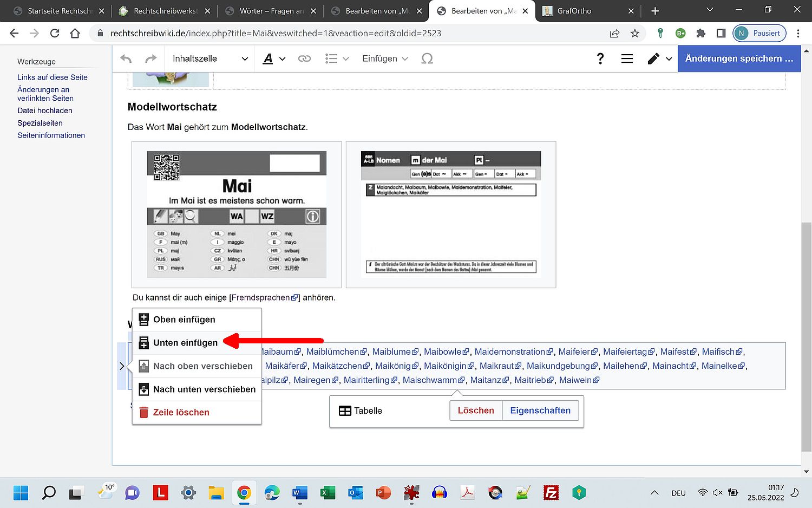The width and height of the screenshot is (812, 508).
Task: Click the redo arrow in editor toolbar
Action: (x=151, y=58)
